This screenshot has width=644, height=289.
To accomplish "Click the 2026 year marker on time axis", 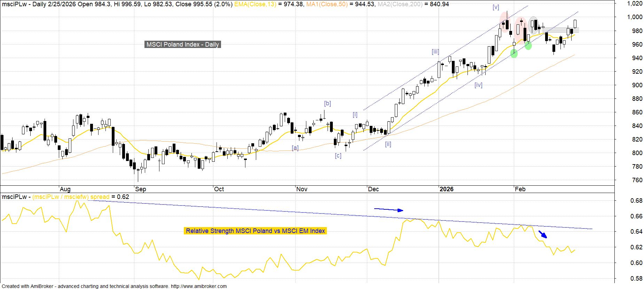I will 446,189.
